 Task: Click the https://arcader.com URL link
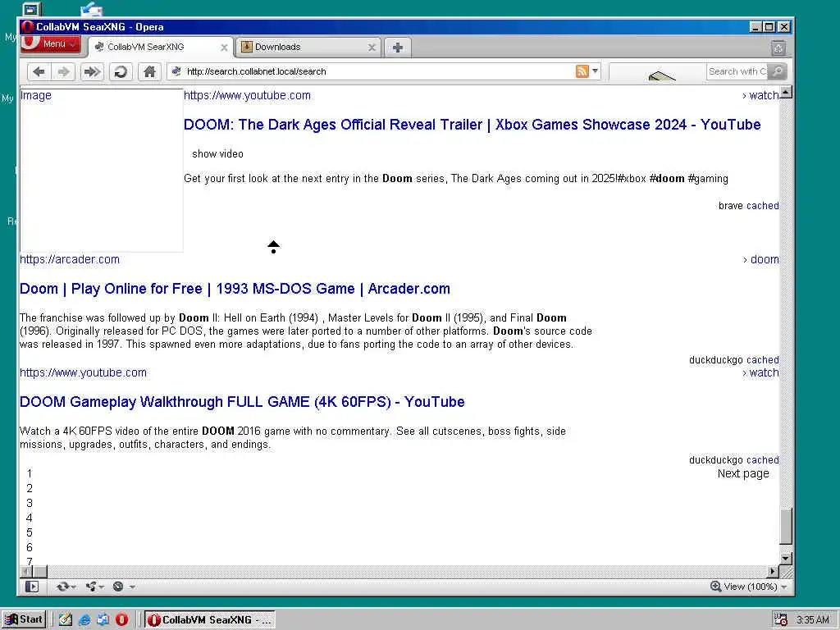coord(70,259)
